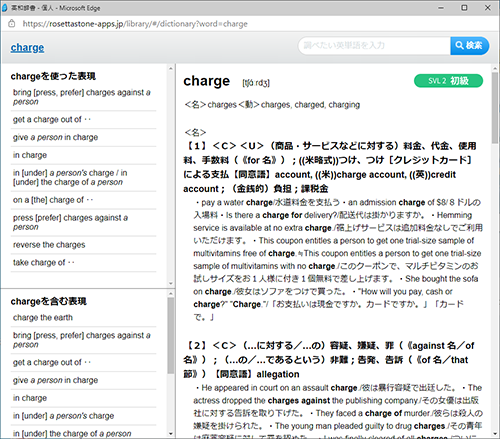The height and width of the screenshot is (439, 500).
Task: Click the main definition pane scrollbar thumb
Action: (x=495, y=108)
